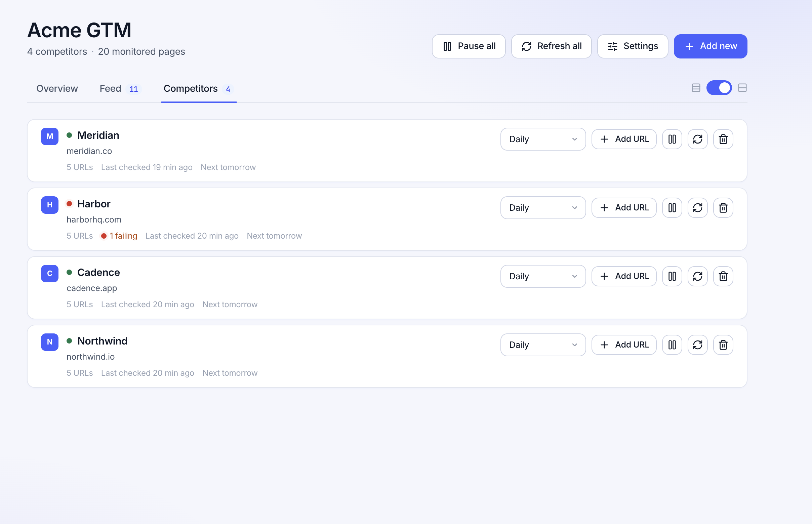Toggle the view density switch
Viewport: 812px width, 524px height.
(719, 88)
